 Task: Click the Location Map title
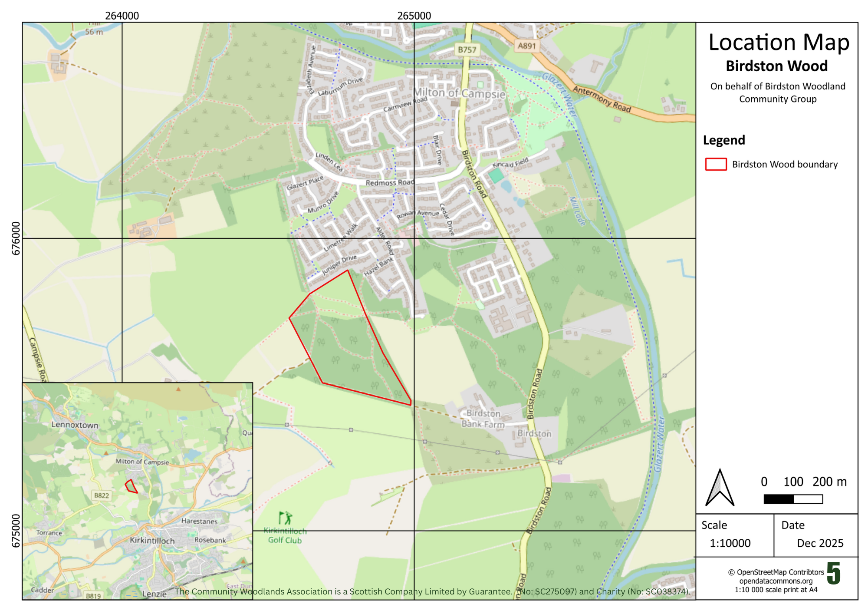779,43
